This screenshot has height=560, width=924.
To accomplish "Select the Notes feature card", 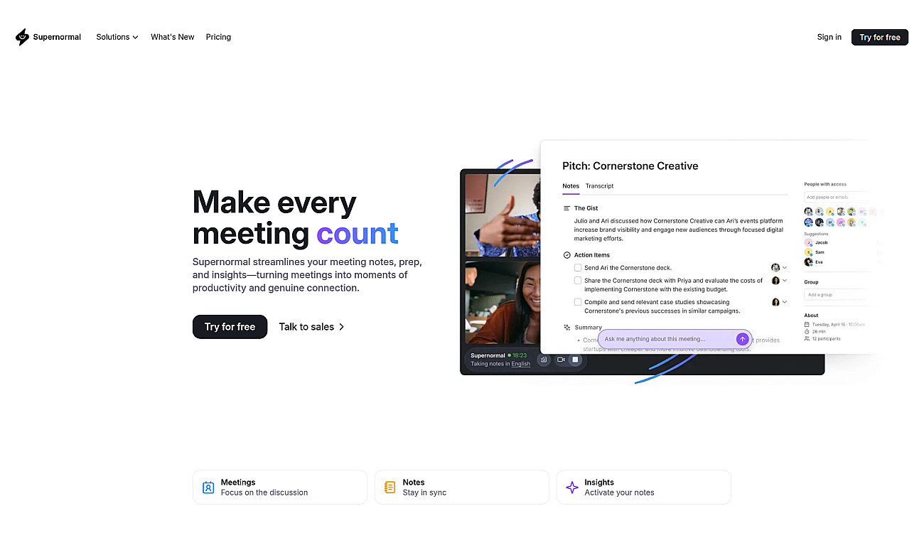I will point(462,488).
